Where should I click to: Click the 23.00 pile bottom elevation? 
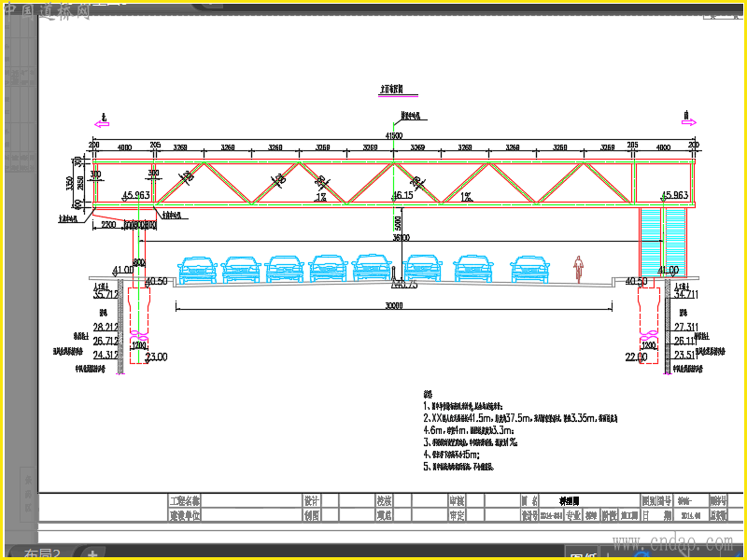[x=156, y=357]
